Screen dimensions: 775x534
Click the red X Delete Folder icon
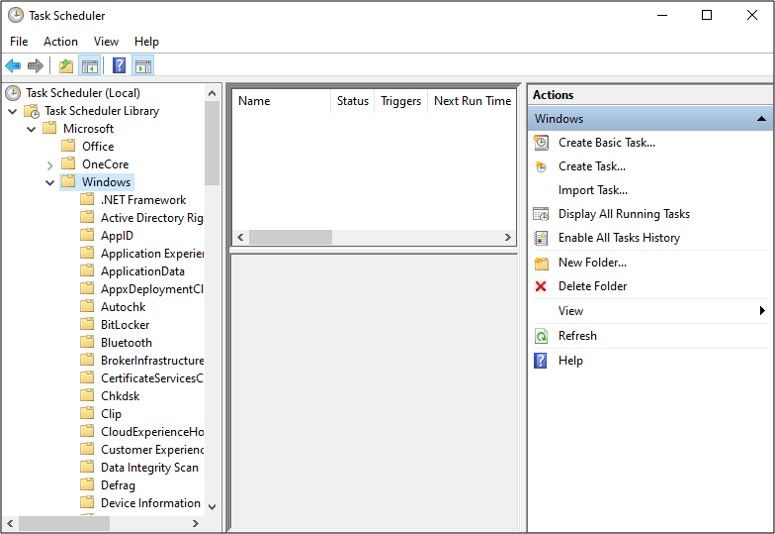point(541,286)
